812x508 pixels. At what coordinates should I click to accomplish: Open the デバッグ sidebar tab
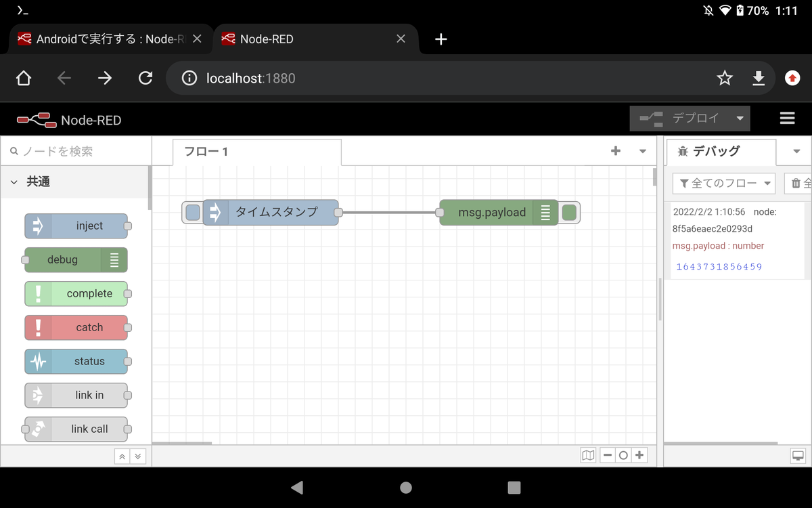coord(721,152)
